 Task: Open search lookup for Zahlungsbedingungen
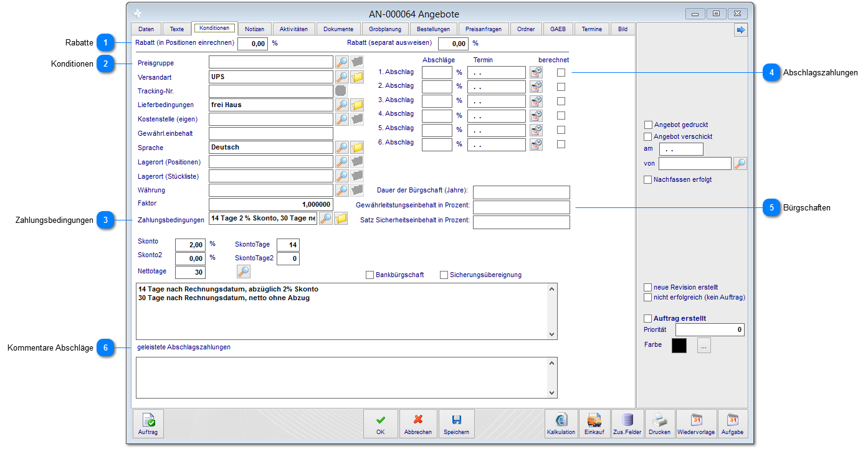pos(326,219)
